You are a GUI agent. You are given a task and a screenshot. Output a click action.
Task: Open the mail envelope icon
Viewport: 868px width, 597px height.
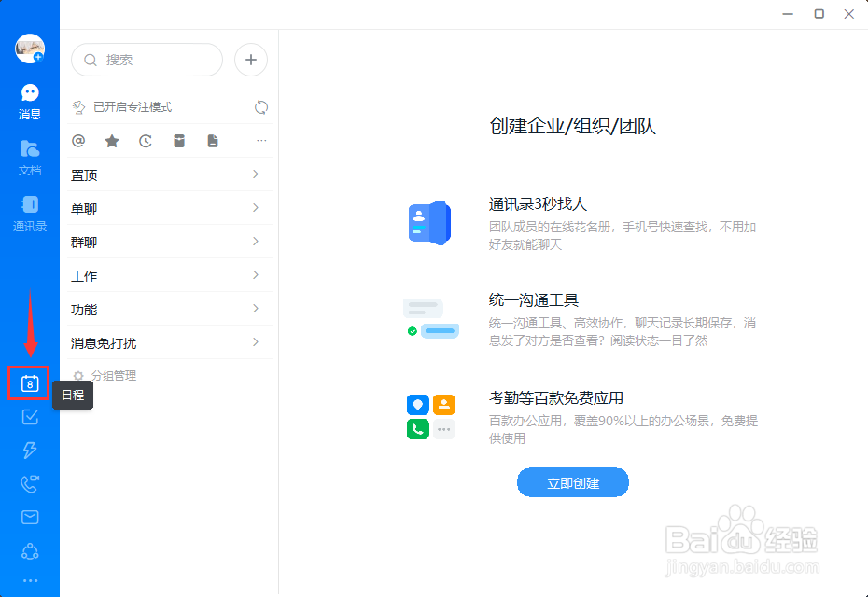coord(30,518)
